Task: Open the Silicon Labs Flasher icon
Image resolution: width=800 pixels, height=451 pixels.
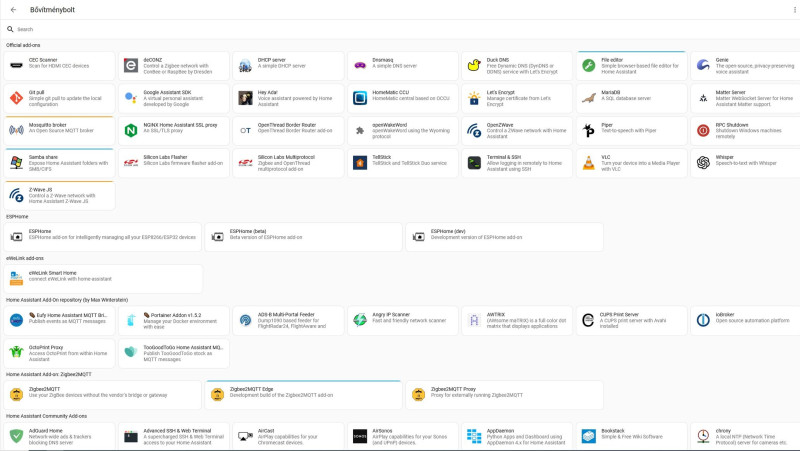Action: coord(131,163)
